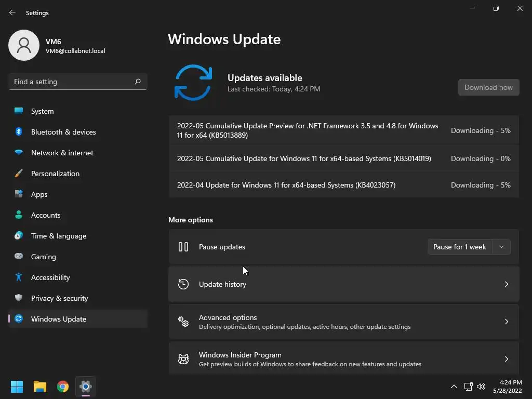This screenshot has width=532, height=399.
Task: Click the KB4023057 update entry
Action: point(344,185)
